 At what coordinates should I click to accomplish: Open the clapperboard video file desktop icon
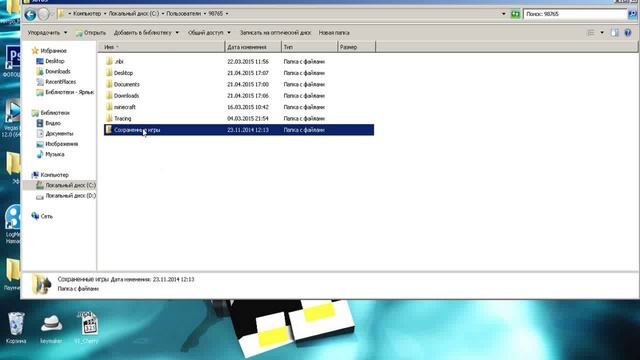pos(86,328)
